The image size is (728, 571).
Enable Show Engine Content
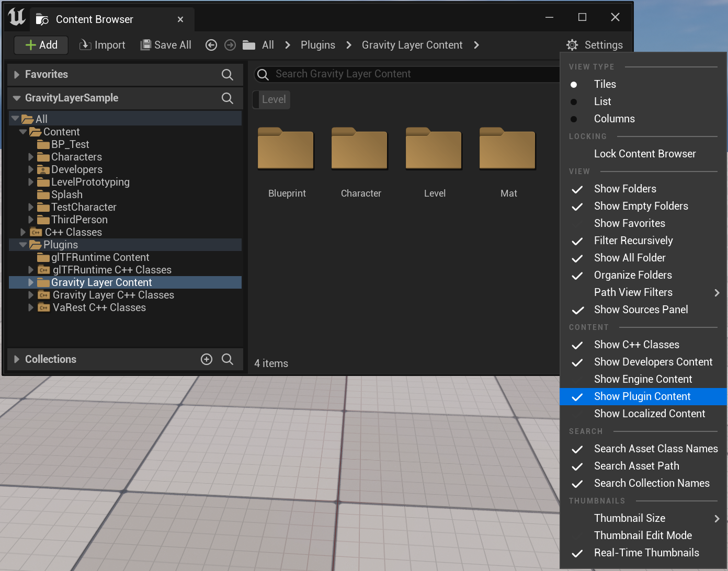tap(643, 379)
